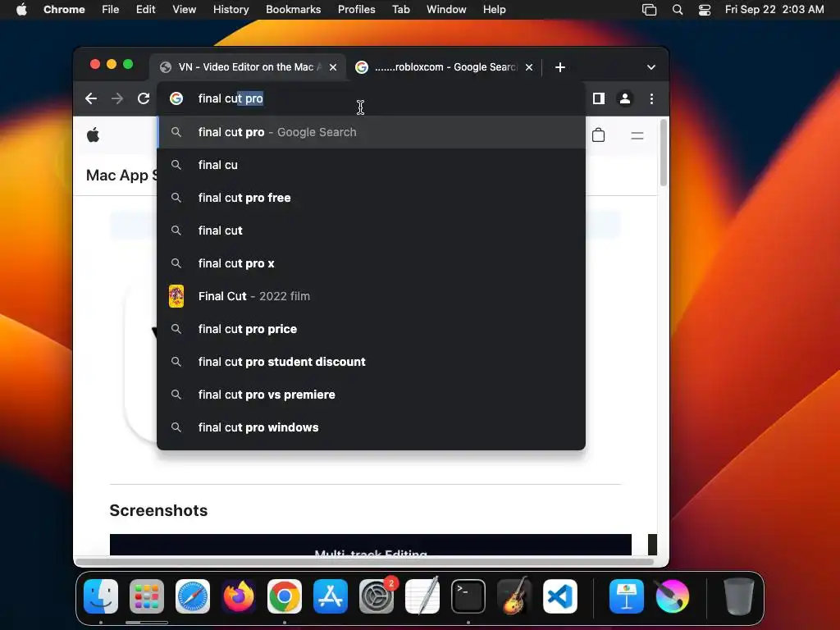The width and height of the screenshot is (840, 630).
Task: Open Chrome three-dot menu
Action: click(x=651, y=98)
